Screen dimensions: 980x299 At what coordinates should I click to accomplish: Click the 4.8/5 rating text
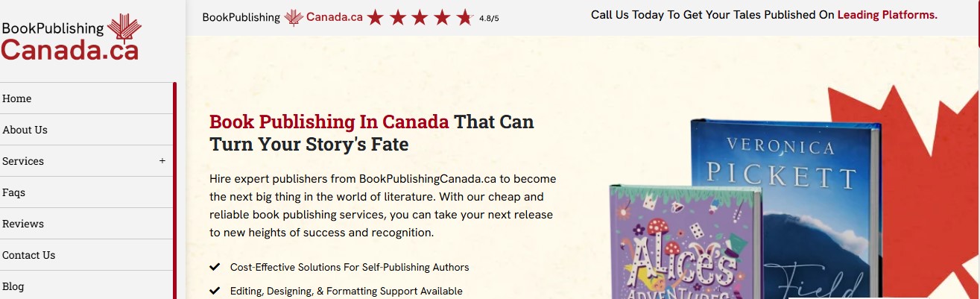pos(489,18)
